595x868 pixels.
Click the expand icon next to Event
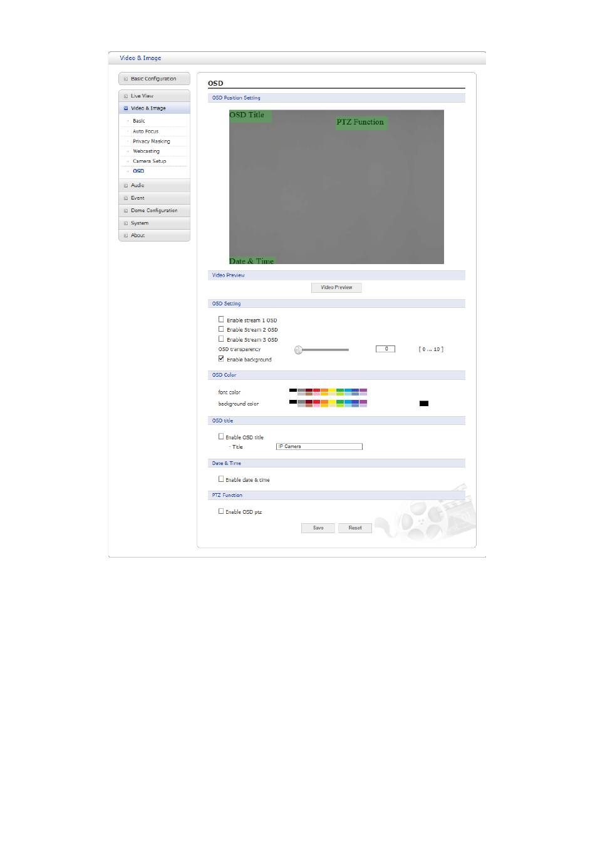126,198
